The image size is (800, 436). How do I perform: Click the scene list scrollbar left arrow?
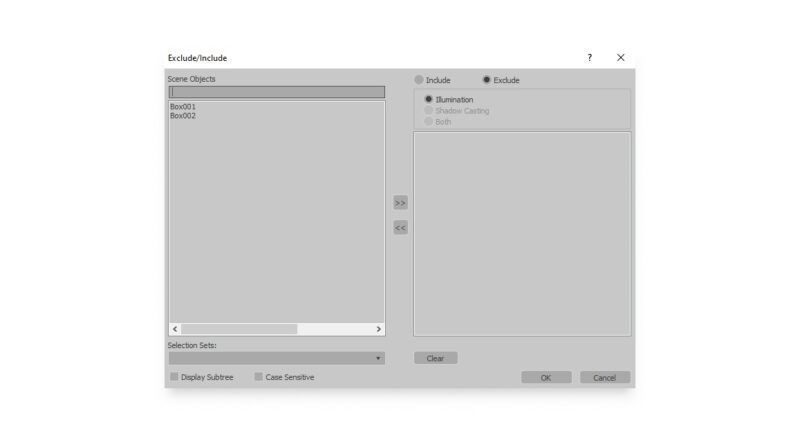(175, 329)
